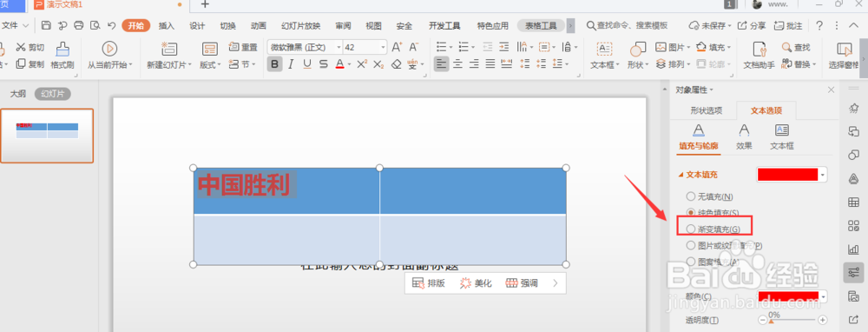Open the Layout (版式) dropdown
This screenshot has width=868, height=332.
pos(210,65)
